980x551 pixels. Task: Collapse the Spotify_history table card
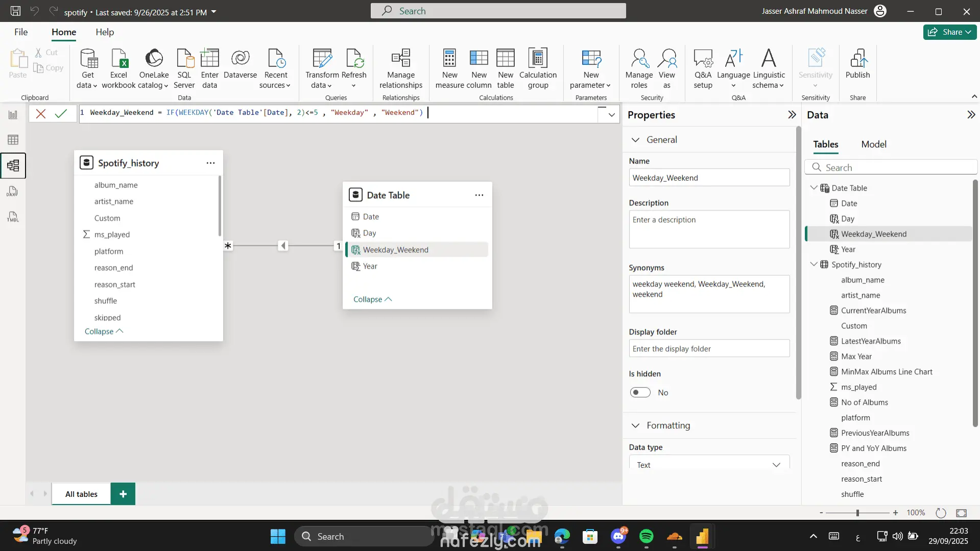coord(104,331)
